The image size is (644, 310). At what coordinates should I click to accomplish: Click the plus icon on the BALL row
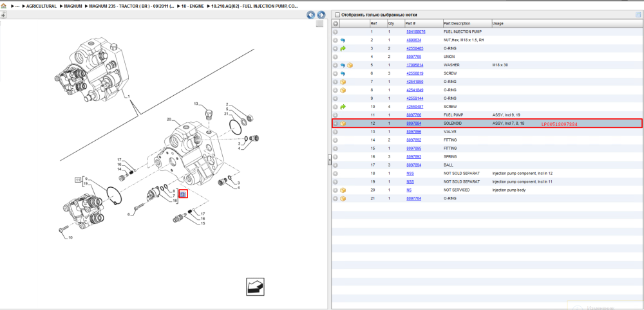click(335, 165)
